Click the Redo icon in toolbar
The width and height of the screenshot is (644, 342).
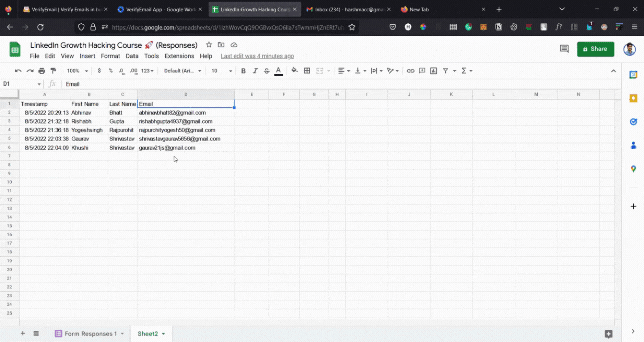click(30, 71)
